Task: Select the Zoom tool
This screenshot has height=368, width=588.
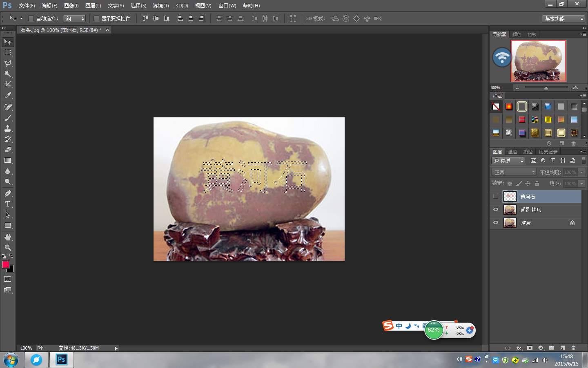Action: [x=8, y=248]
